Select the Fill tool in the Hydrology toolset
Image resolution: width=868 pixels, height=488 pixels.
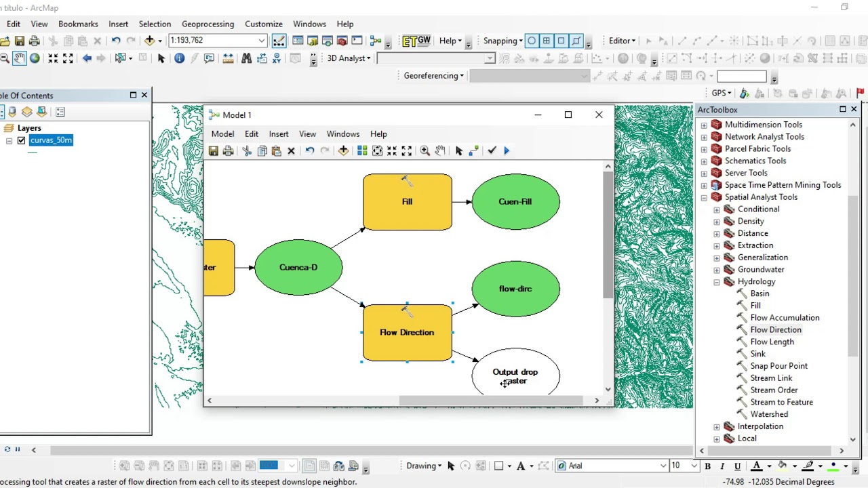755,306
